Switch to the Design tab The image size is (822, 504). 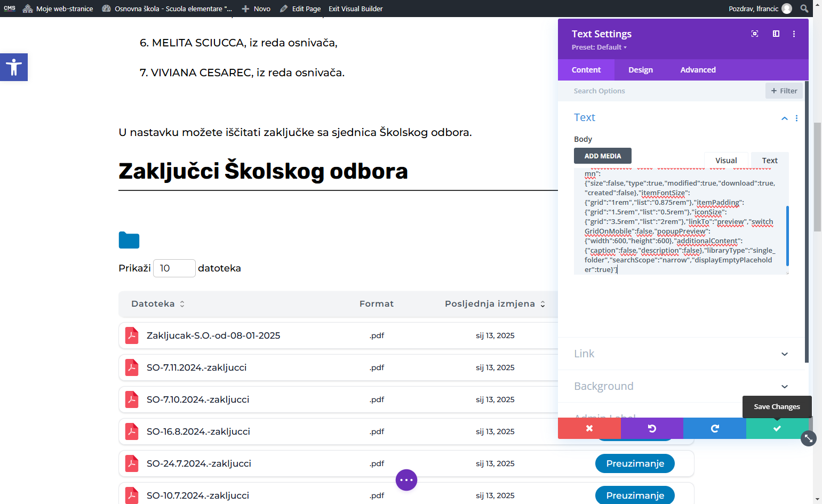(x=641, y=70)
